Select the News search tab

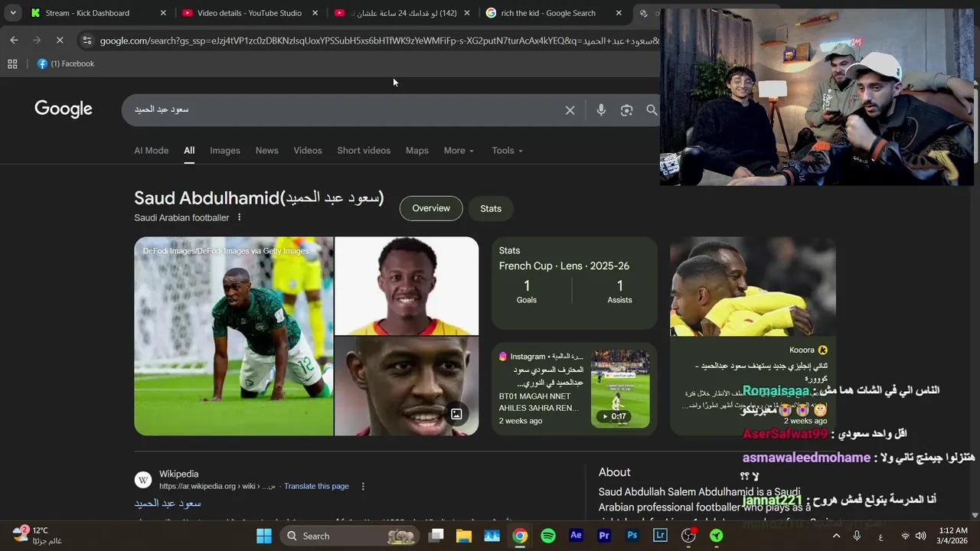[266, 151]
